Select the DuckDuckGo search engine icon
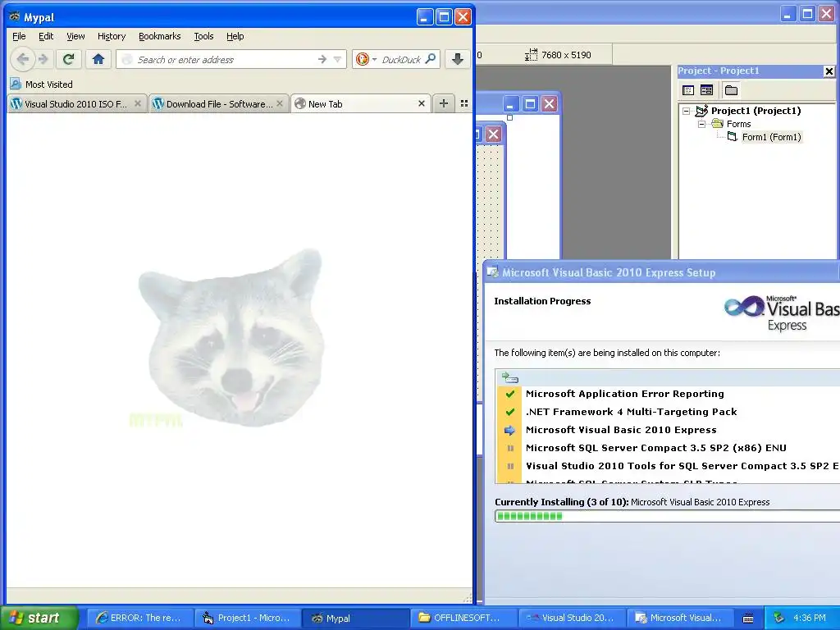The height and width of the screenshot is (630, 840). tap(363, 59)
